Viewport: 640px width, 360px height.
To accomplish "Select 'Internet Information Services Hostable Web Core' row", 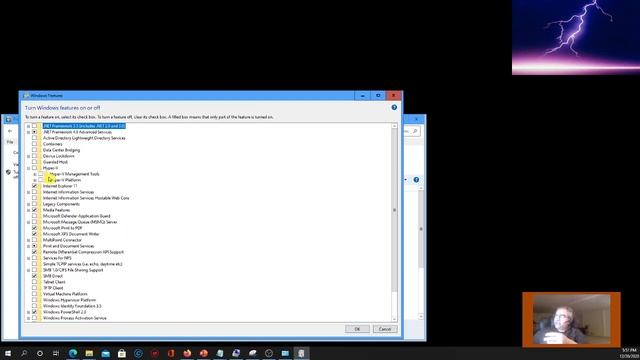I will tap(86, 198).
